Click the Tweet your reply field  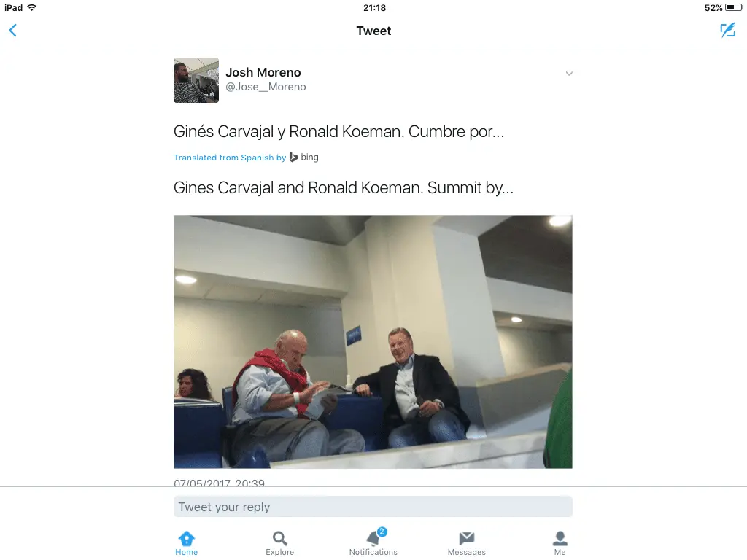[x=373, y=507]
